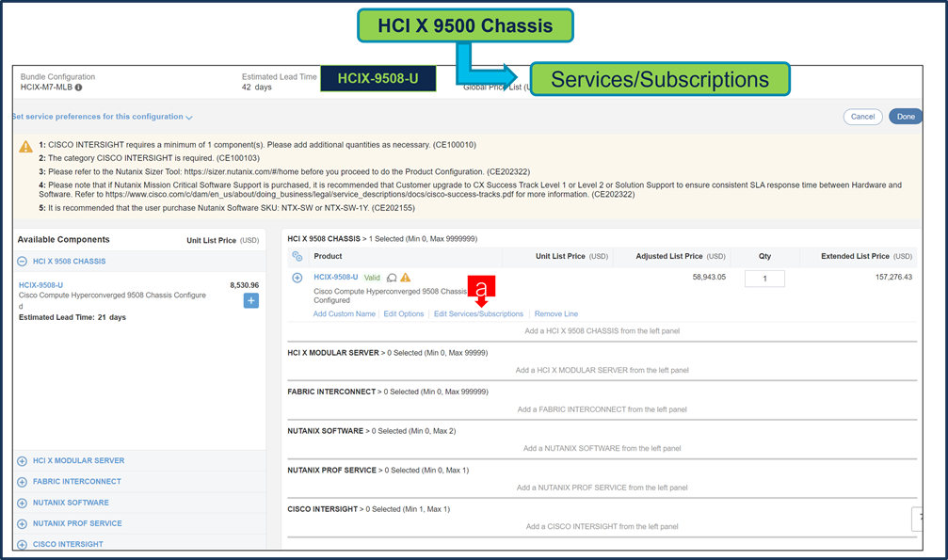The width and height of the screenshot is (948, 560).
Task: Click warning message 5 about Nutanix Software SKU
Action: [227, 208]
